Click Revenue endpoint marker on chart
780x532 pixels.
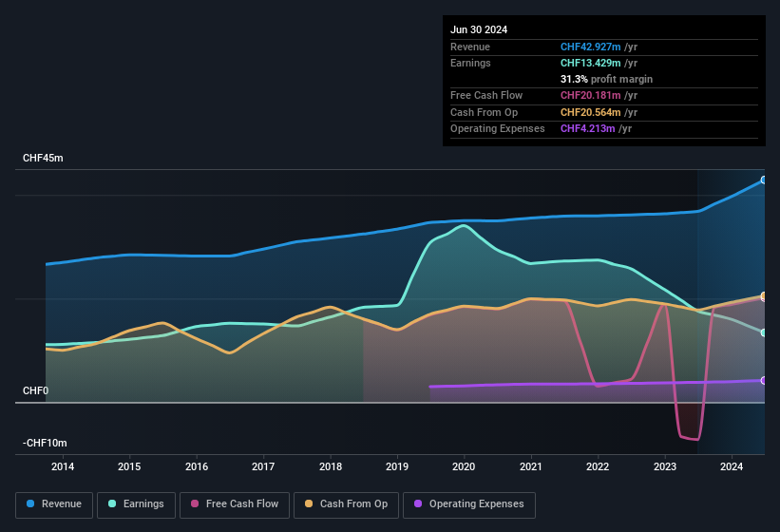[x=764, y=180]
